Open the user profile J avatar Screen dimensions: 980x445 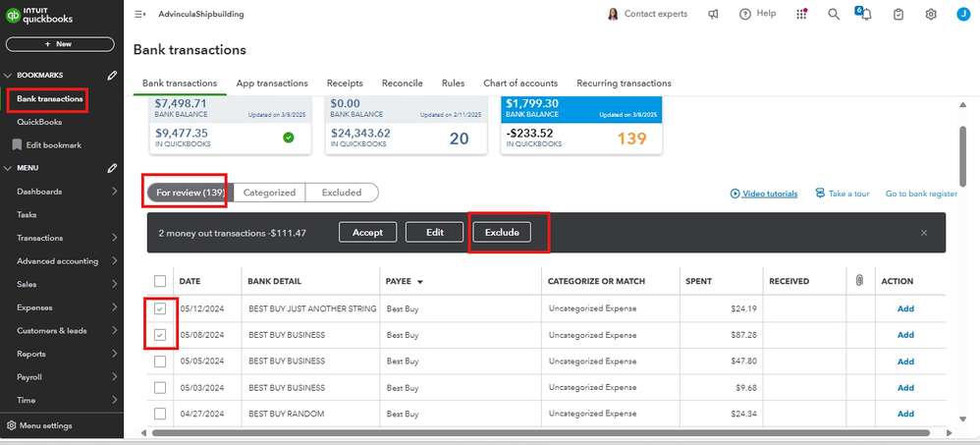tap(963, 15)
